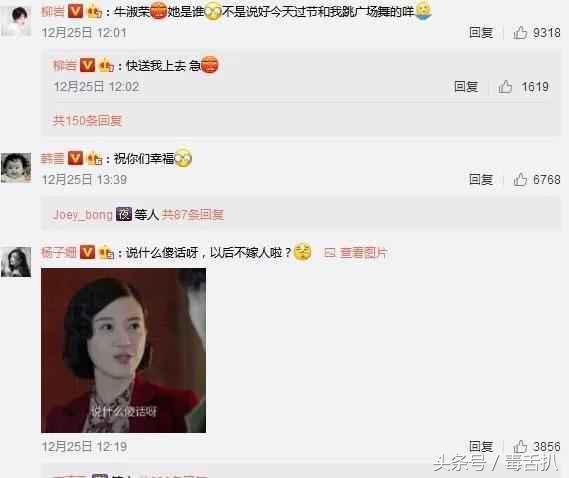This screenshot has height=478, width=569.
Task: Reply to the 12:02 nested comment
Action: pos(466,87)
